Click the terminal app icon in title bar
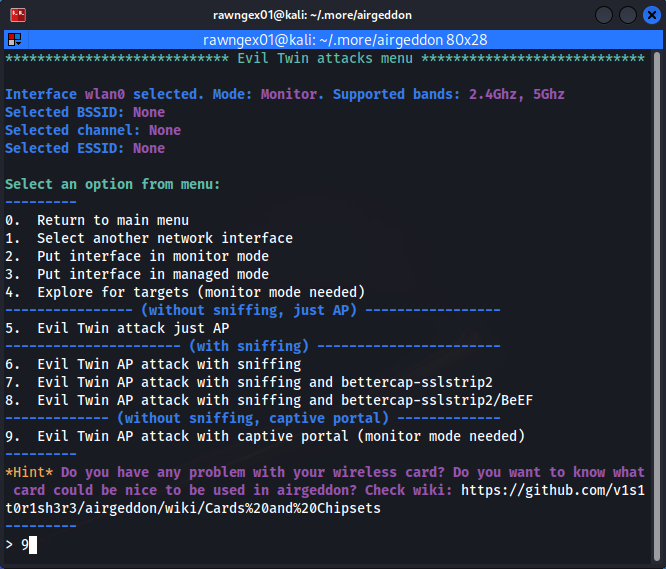The width and height of the screenshot is (666, 569). [17, 15]
